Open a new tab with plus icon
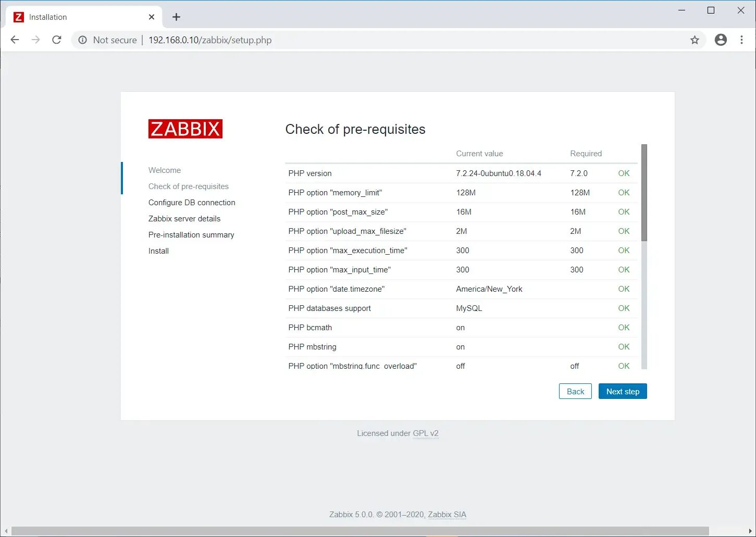 tap(177, 17)
